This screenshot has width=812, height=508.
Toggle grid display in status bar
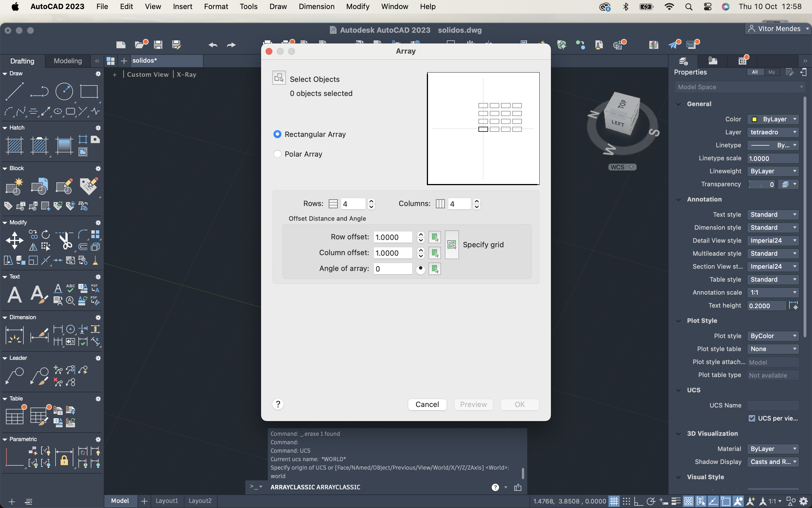614,501
